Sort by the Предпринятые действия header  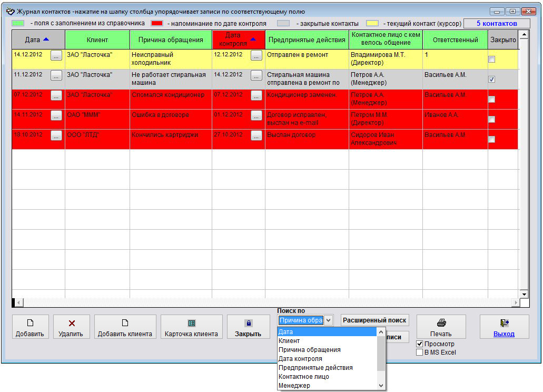coord(307,40)
